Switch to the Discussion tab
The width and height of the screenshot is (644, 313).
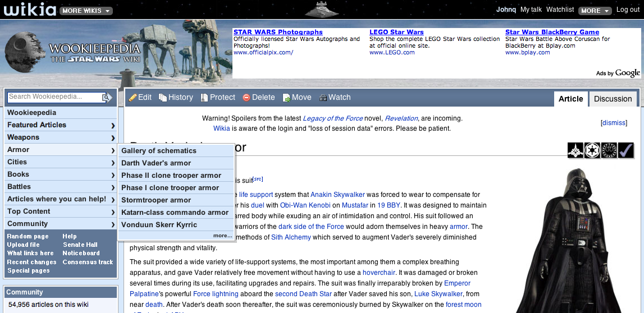[613, 99]
